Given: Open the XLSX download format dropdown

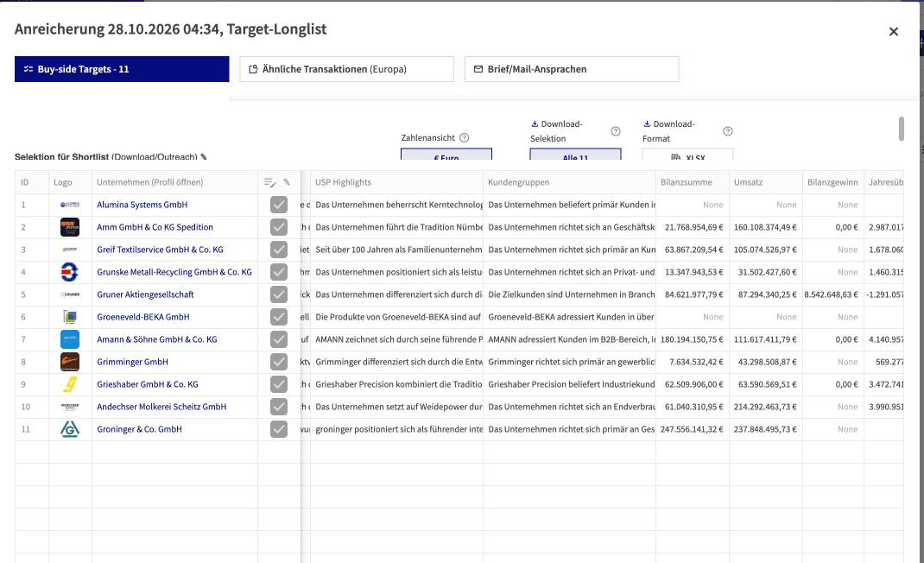Looking at the screenshot, I should [x=687, y=154].
